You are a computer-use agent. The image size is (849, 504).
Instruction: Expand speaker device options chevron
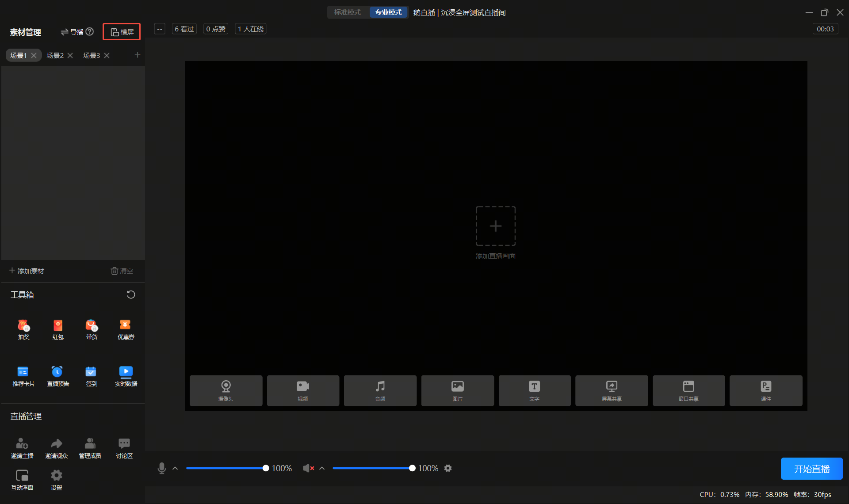[x=322, y=468]
